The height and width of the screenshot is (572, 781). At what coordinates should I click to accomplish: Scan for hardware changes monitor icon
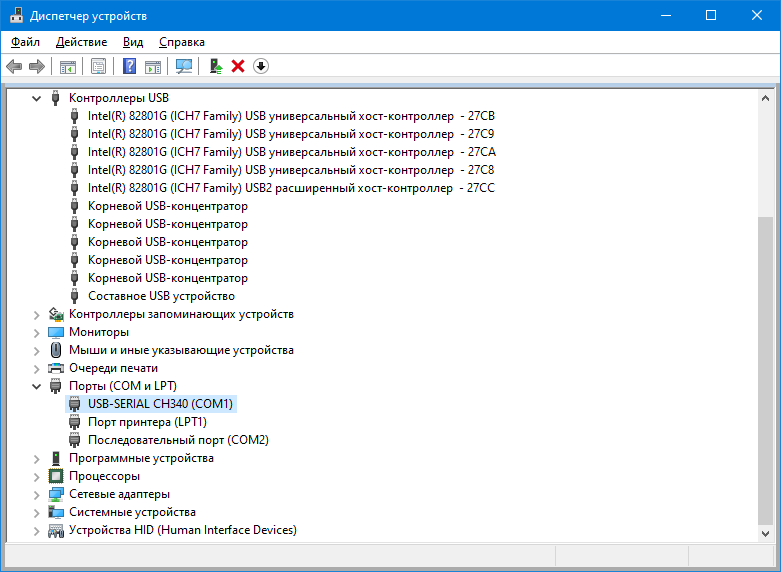click(x=184, y=66)
